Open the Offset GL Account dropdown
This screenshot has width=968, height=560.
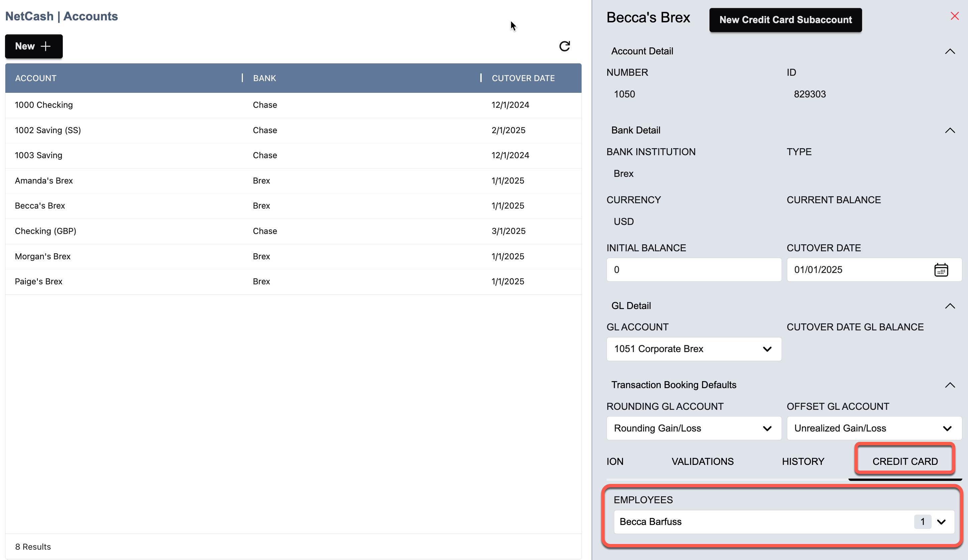pos(873,429)
